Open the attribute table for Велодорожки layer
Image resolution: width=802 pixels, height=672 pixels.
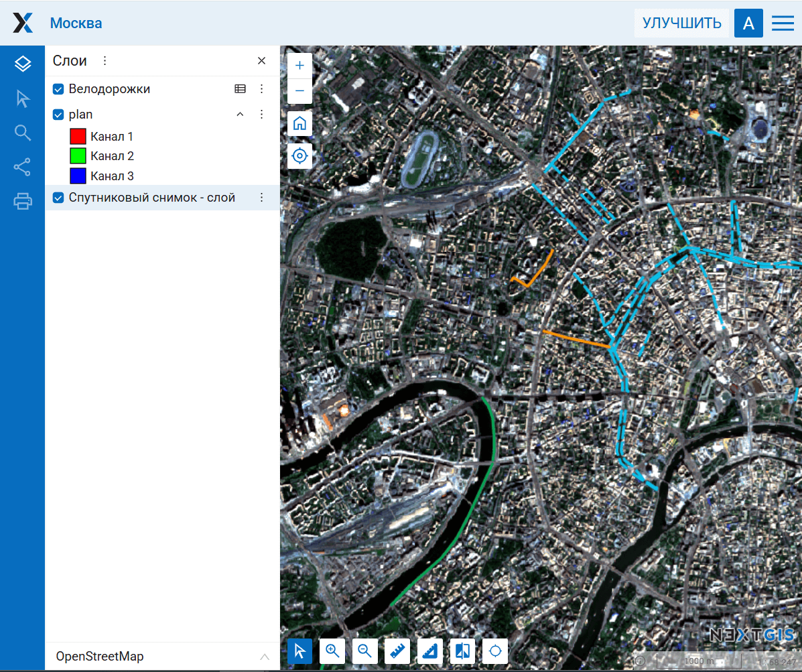240,88
